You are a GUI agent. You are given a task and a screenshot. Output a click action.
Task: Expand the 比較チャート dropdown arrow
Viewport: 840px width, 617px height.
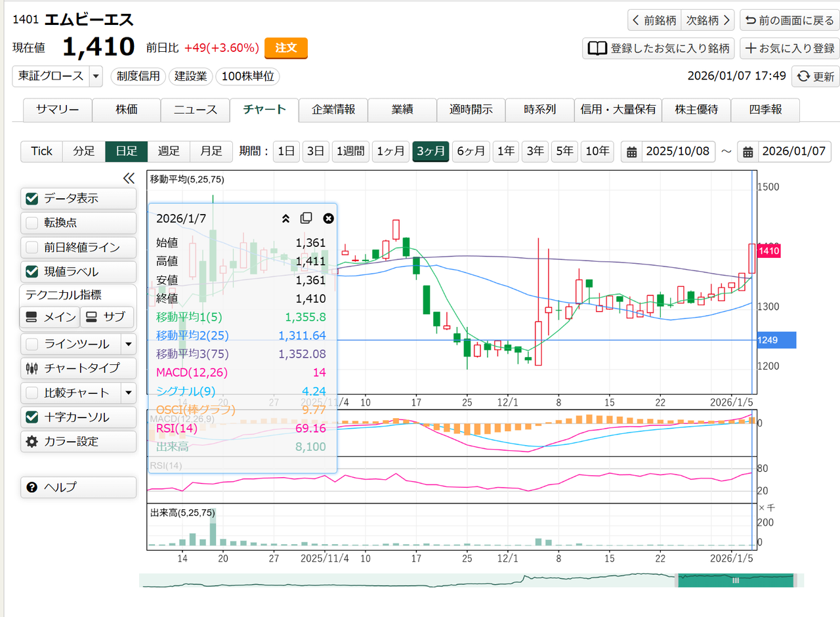tap(129, 393)
